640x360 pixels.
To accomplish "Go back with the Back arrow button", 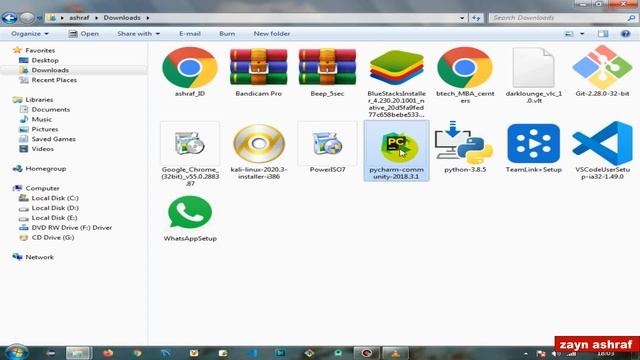I will click(x=9, y=18).
